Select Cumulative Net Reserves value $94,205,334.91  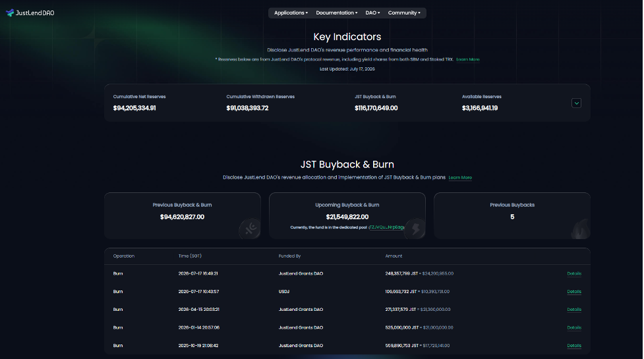134,108
